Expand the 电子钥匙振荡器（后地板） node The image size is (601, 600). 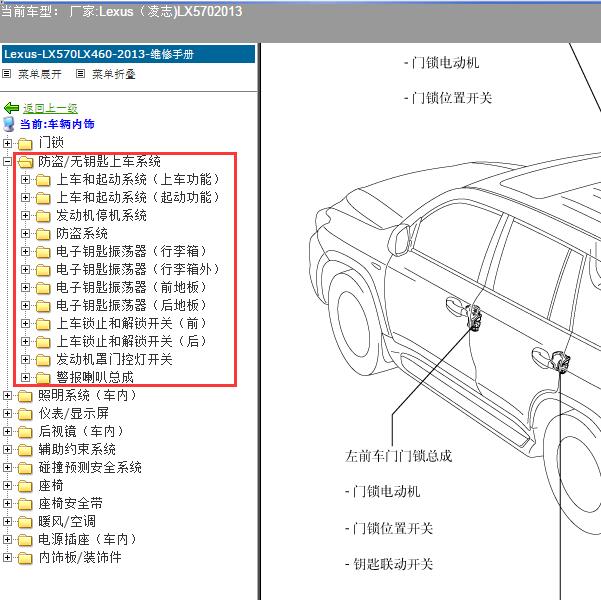tap(25, 306)
